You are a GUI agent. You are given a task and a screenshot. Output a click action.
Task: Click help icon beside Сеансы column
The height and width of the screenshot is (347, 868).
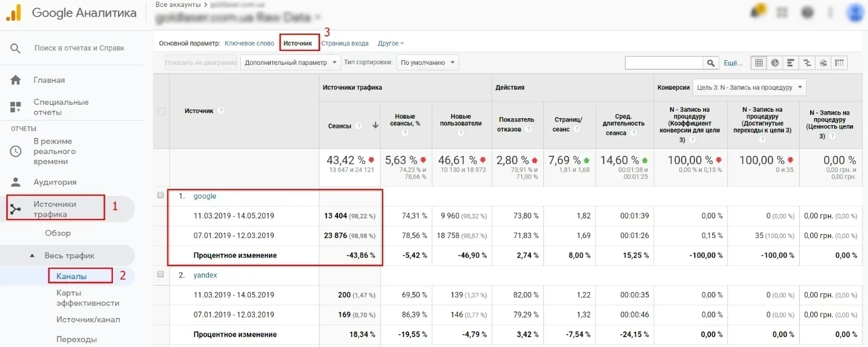pyautogui.click(x=359, y=126)
